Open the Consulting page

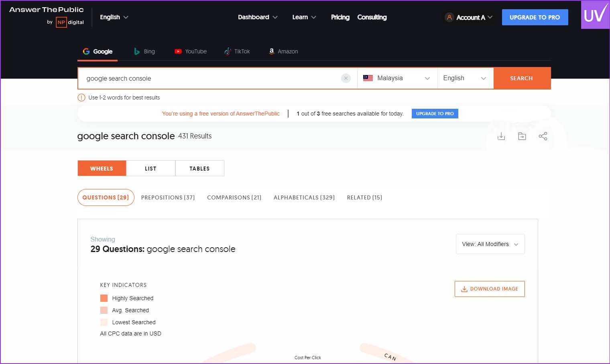(372, 17)
